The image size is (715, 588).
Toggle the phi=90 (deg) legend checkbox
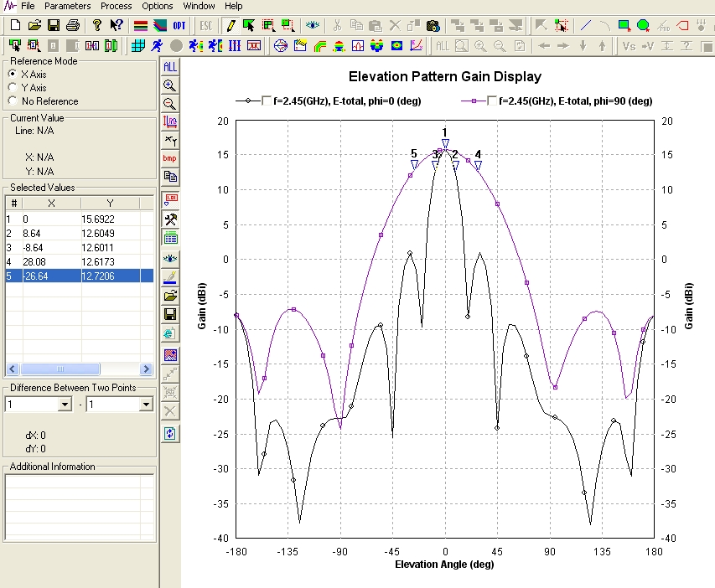(491, 101)
